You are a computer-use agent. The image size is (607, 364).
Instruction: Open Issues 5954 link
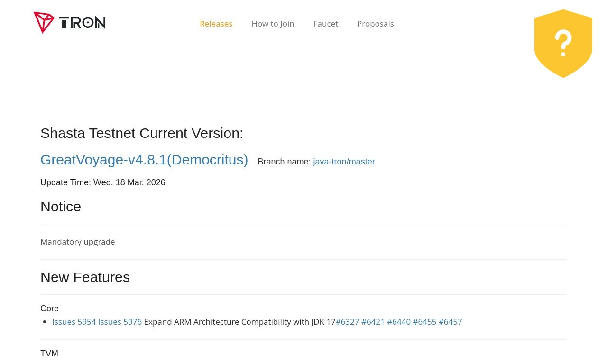(74, 322)
